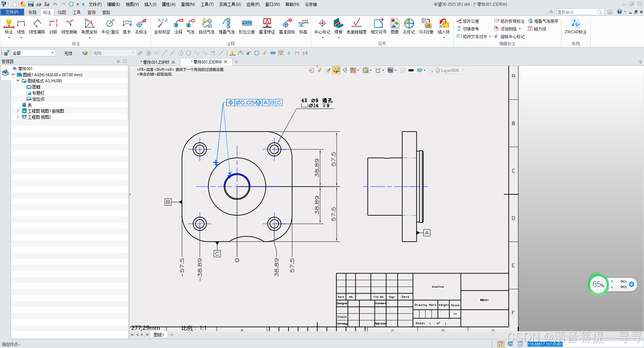Click 修改公差 button

point(468,21)
